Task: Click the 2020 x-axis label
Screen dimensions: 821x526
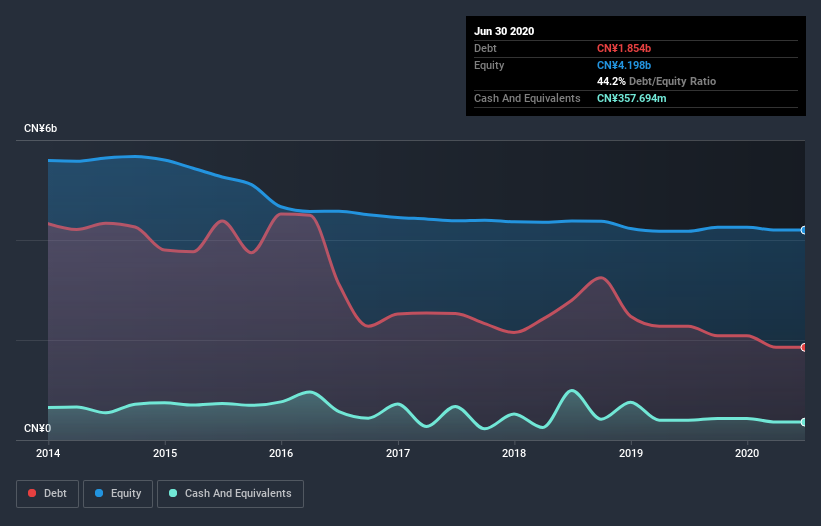Action: coord(747,453)
